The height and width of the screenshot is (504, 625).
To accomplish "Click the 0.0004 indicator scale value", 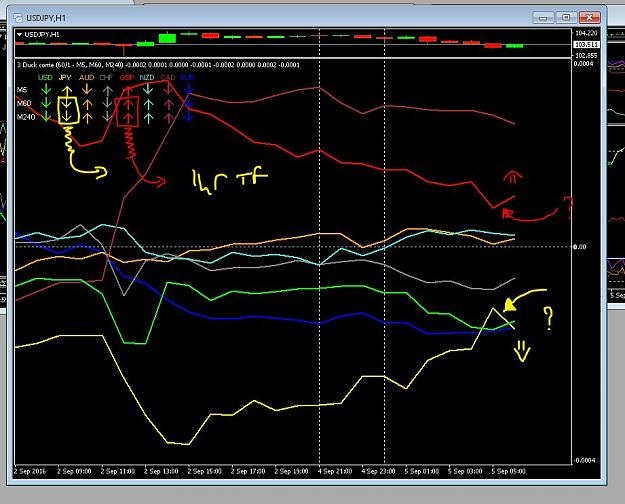I will tap(583, 63).
